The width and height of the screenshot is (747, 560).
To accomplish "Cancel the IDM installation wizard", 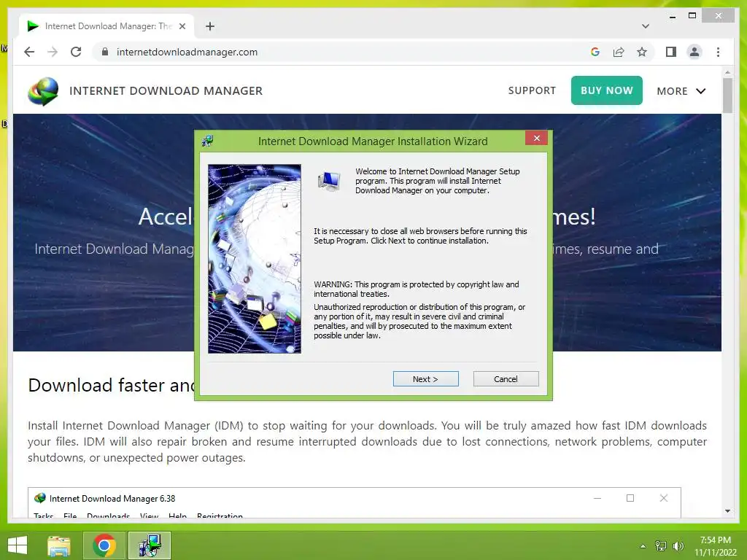I will coord(506,379).
